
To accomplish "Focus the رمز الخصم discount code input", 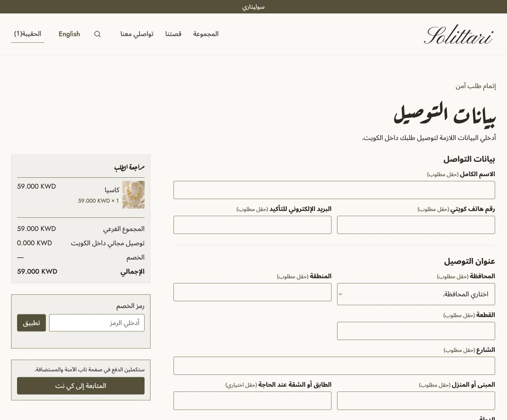I will [x=97, y=323].
